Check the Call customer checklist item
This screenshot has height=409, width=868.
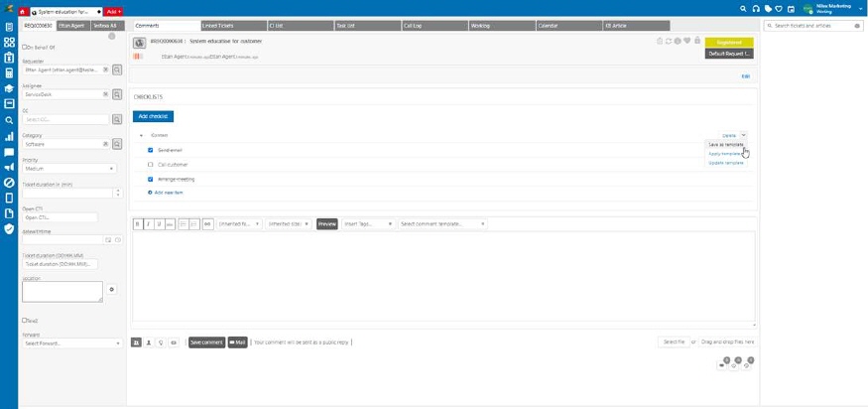tap(150, 165)
